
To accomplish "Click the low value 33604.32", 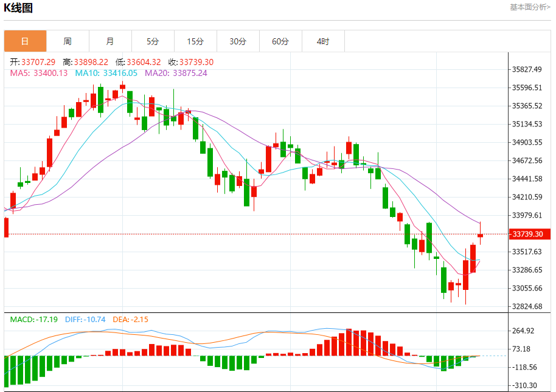I will click(x=144, y=63).
